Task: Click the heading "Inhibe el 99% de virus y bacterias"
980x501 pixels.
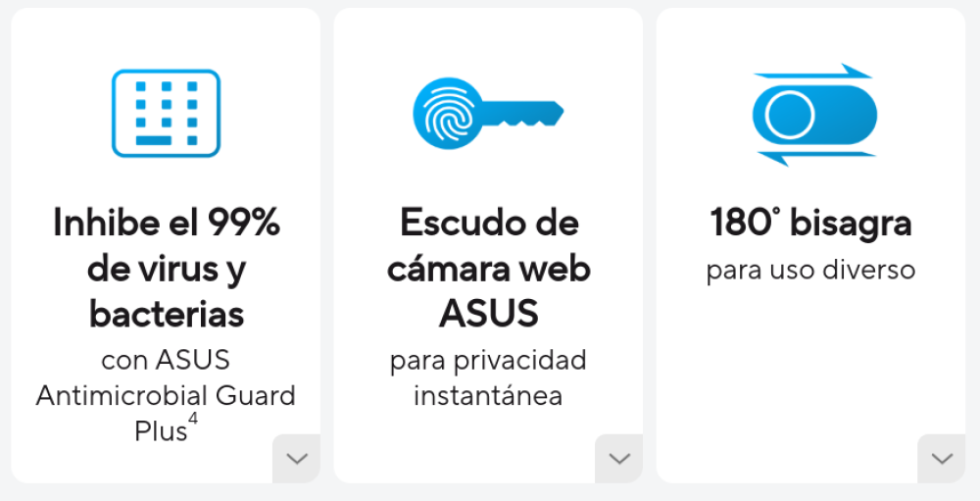Action: pyautogui.click(x=166, y=269)
